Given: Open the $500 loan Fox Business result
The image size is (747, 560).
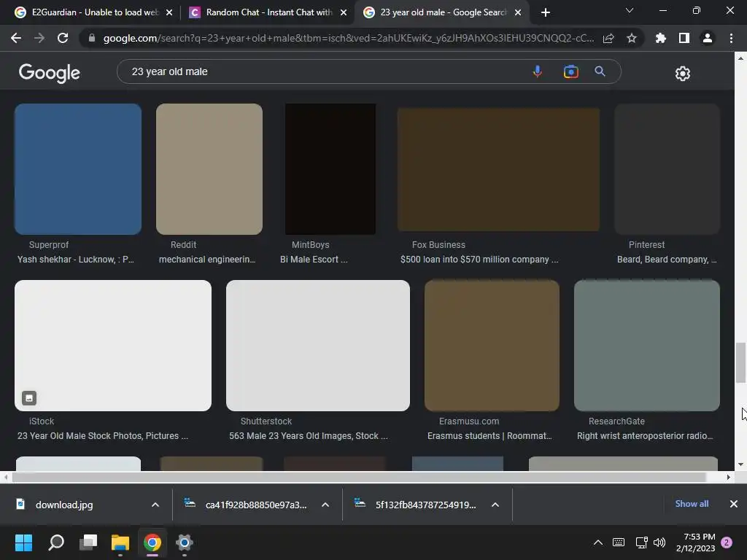Looking at the screenshot, I should pyautogui.click(x=479, y=260).
